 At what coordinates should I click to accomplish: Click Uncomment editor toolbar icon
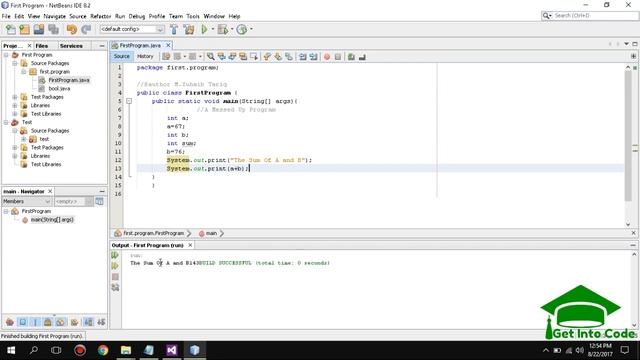click(x=362, y=57)
